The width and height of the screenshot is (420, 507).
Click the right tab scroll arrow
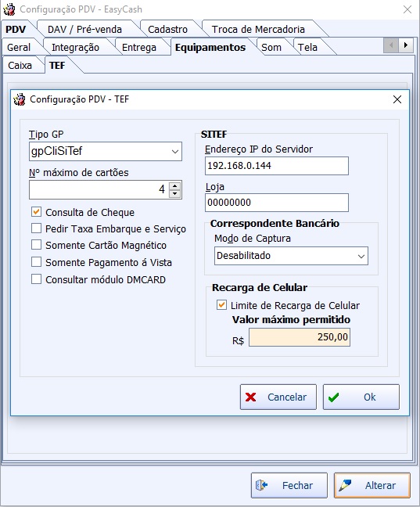coord(406,45)
